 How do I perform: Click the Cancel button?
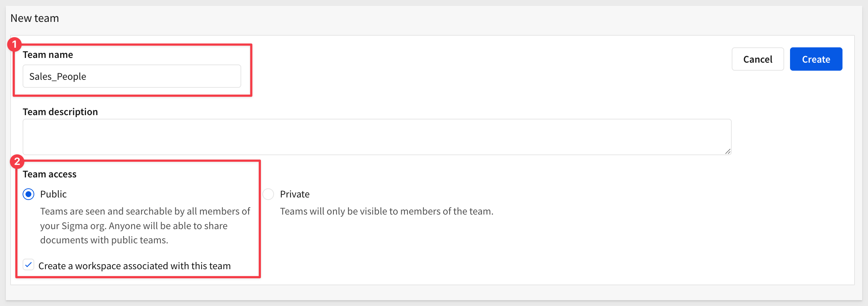(758, 59)
